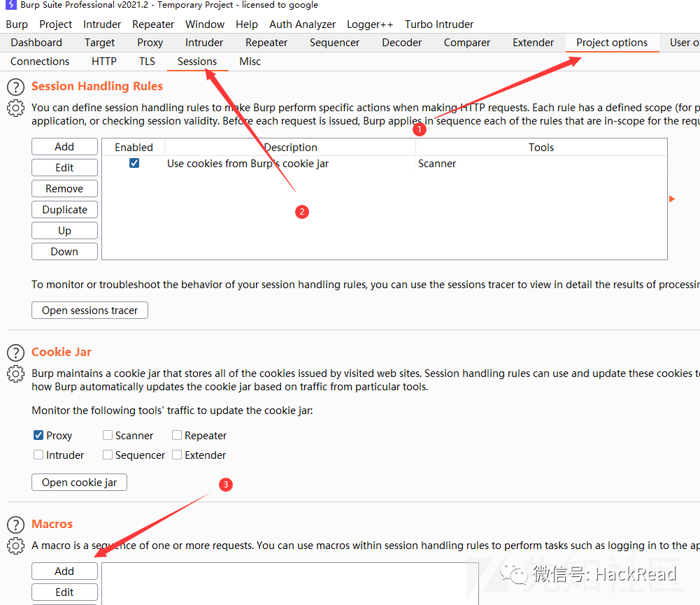Viewport: 700px width, 605px height.
Task: Open Cookie Jar settings gear
Action: pyautogui.click(x=15, y=373)
